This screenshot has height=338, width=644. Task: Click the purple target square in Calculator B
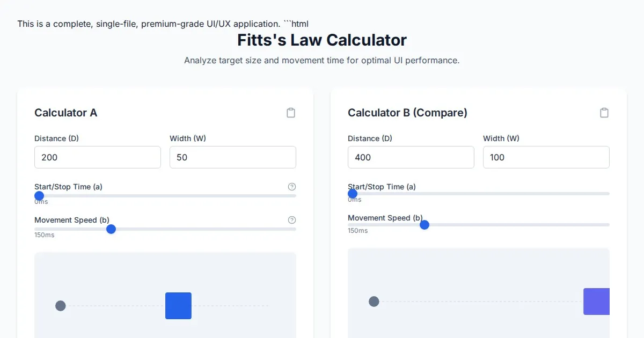pos(596,302)
